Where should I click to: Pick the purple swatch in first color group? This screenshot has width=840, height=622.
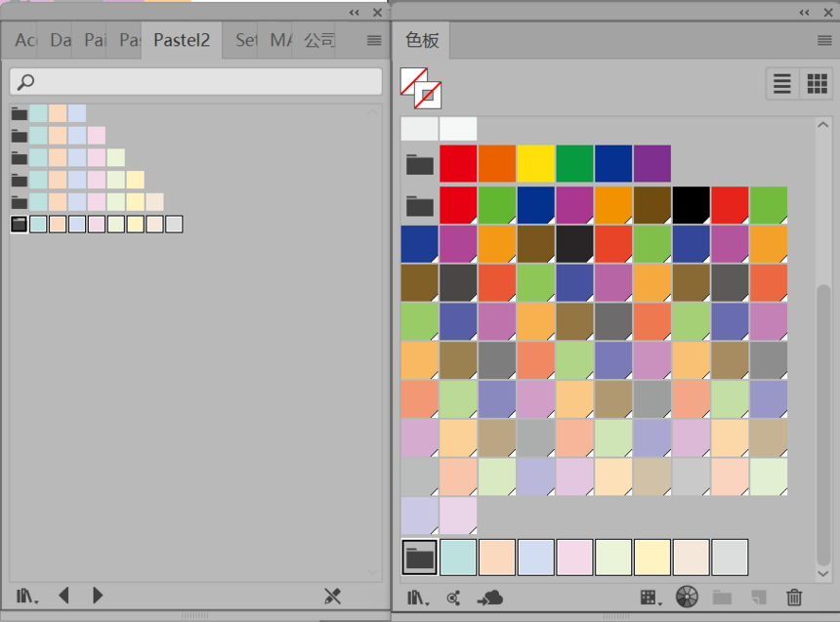(x=651, y=163)
